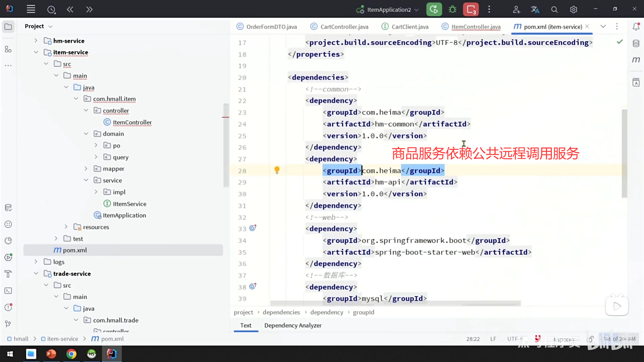Switch to the Dependency Analyzer tab
The image size is (644, 362).
pyautogui.click(x=292, y=325)
